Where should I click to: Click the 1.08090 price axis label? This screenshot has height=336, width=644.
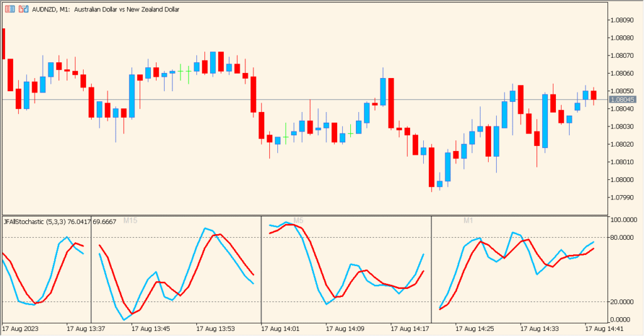[622, 20]
